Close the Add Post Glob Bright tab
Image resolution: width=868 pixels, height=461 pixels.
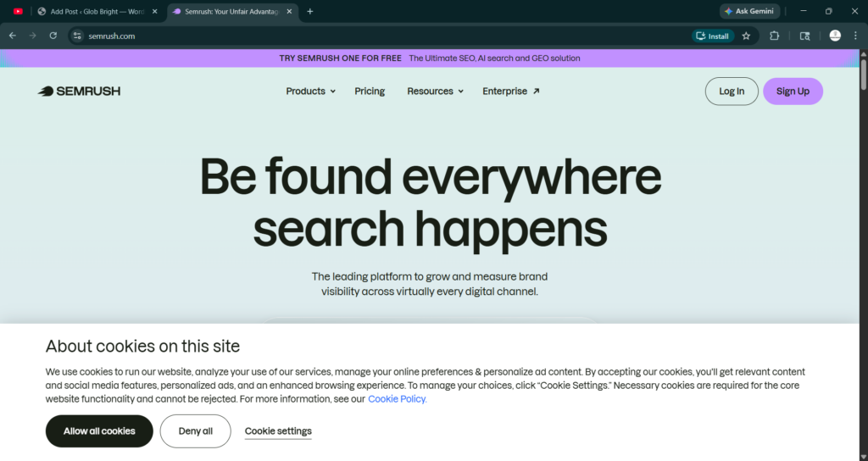tap(155, 11)
